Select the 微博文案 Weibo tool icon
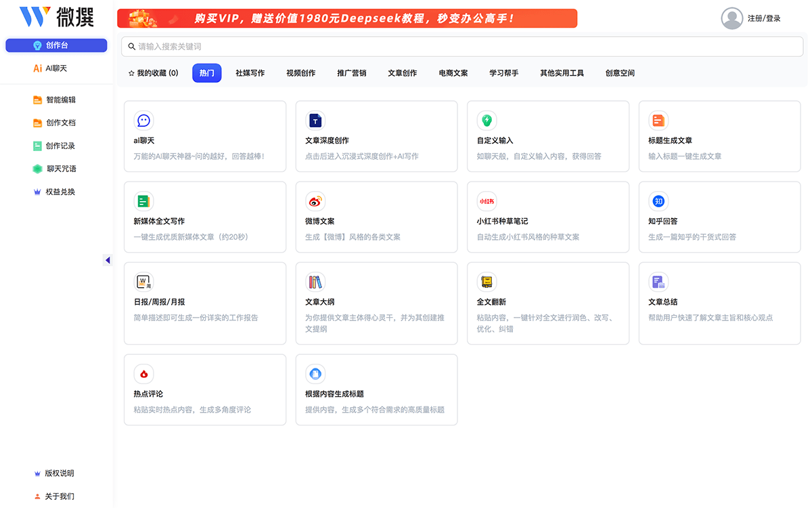 (x=315, y=200)
